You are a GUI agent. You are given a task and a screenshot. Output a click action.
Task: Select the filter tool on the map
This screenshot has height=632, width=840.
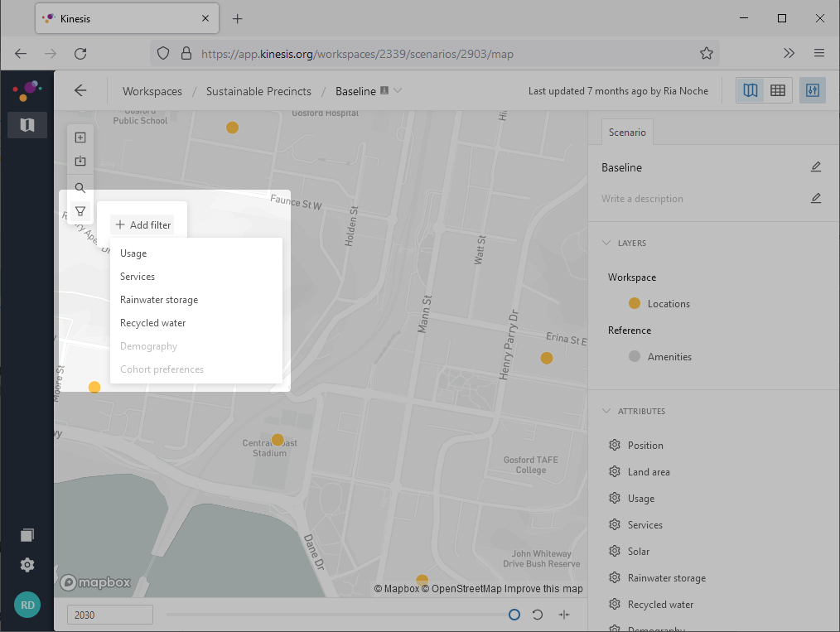pos(80,211)
